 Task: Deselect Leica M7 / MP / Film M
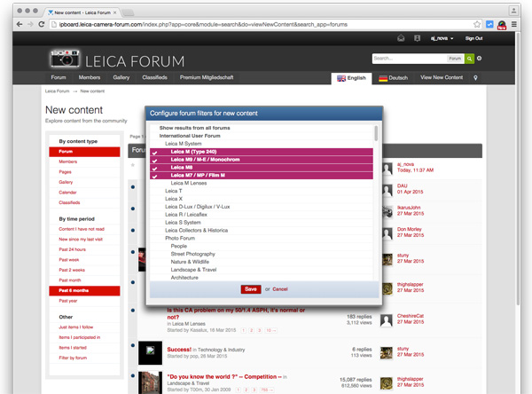coord(154,175)
